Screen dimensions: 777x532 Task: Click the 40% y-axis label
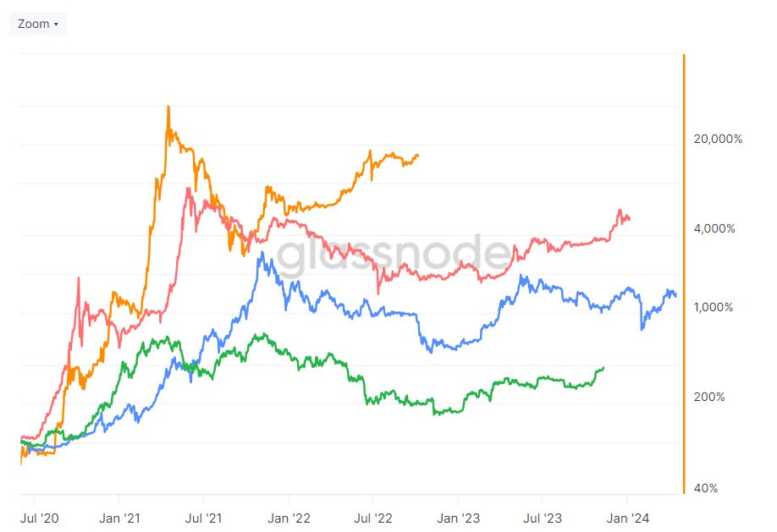click(706, 488)
